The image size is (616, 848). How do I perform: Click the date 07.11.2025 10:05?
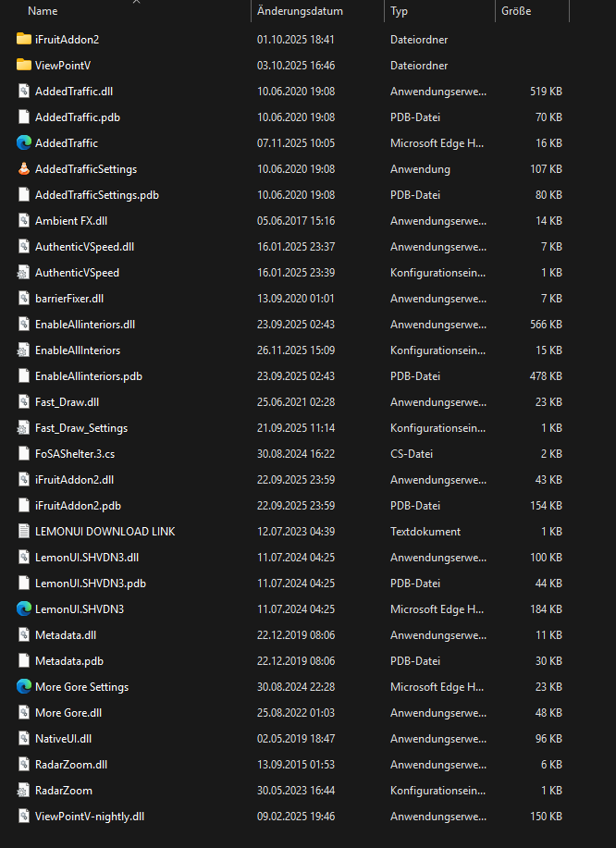coord(296,142)
